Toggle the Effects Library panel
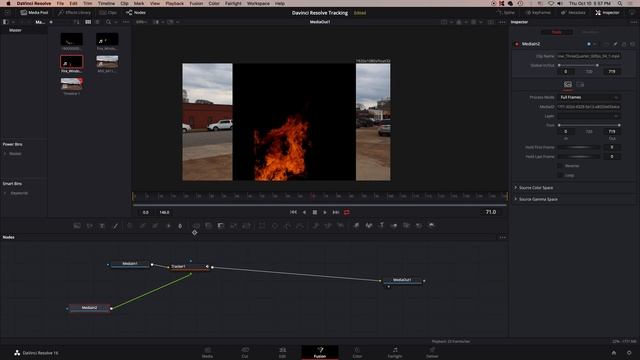Image resolution: width=640 pixels, height=360 pixels. coord(74,13)
